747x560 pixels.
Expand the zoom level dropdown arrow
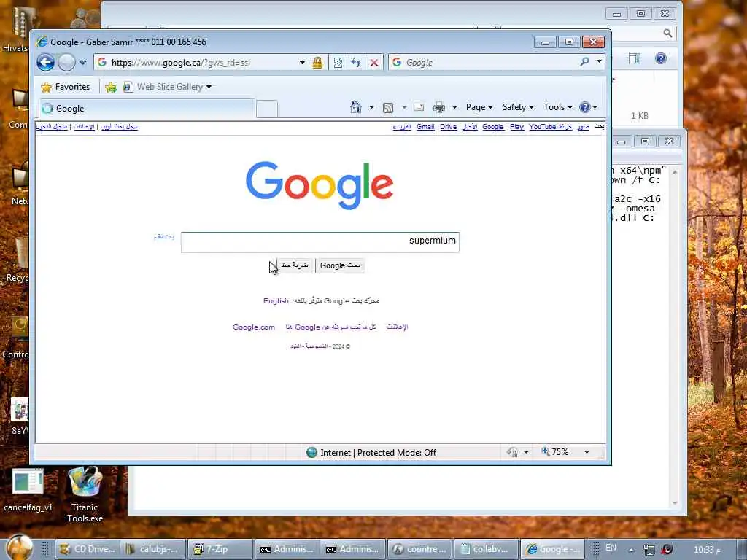(587, 452)
